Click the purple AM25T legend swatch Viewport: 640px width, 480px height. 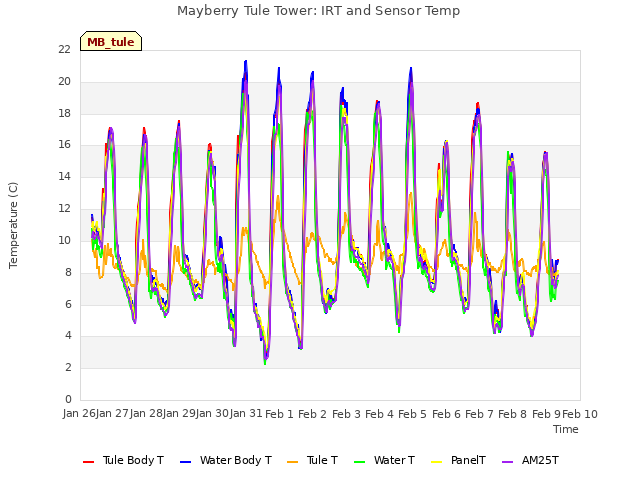[507, 461]
